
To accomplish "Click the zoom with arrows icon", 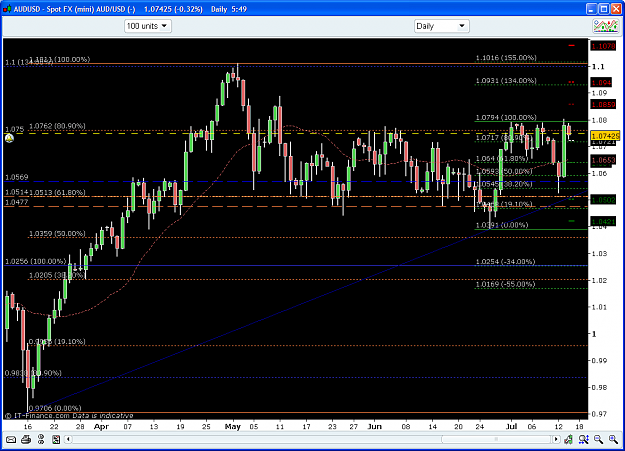I will (x=584, y=439).
